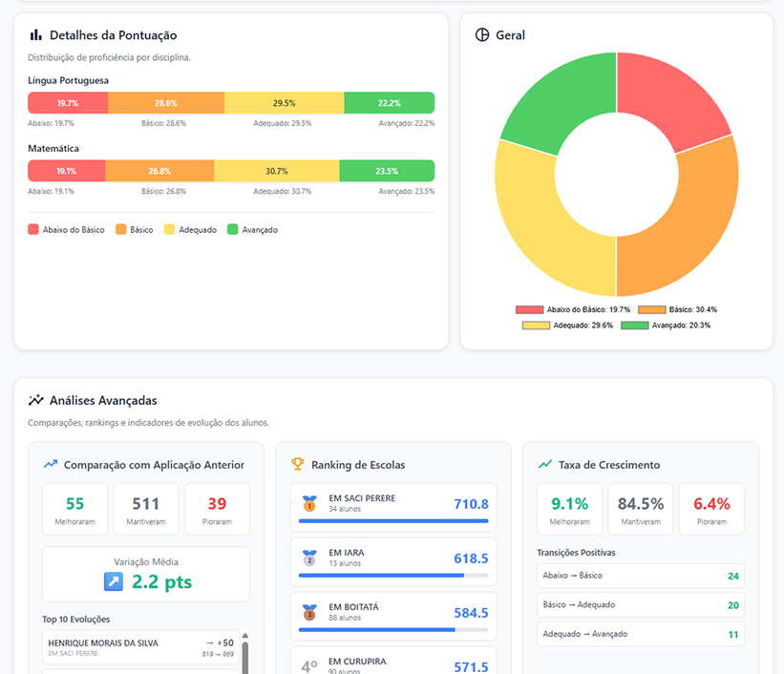784x674 pixels.
Task: Click the trending arrow icon beside Comparação com Aplicação Anterior
Action: pos(51,465)
